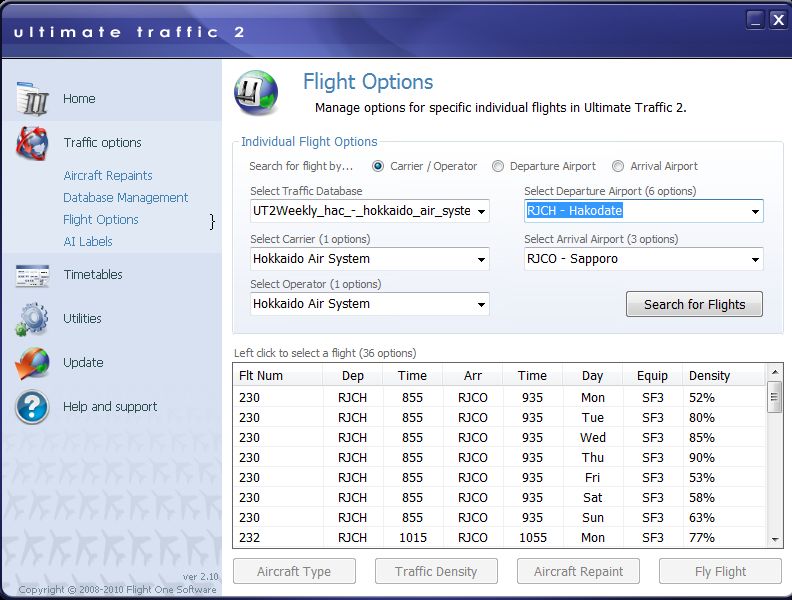Select Arrival Airport search option
Image resolution: width=792 pixels, height=600 pixels.
[618, 166]
